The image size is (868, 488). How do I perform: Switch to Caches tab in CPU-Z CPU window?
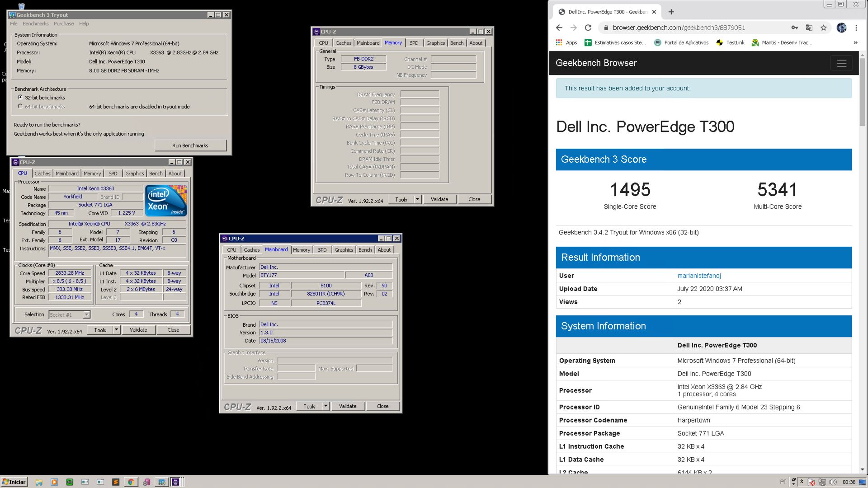(x=42, y=174)
